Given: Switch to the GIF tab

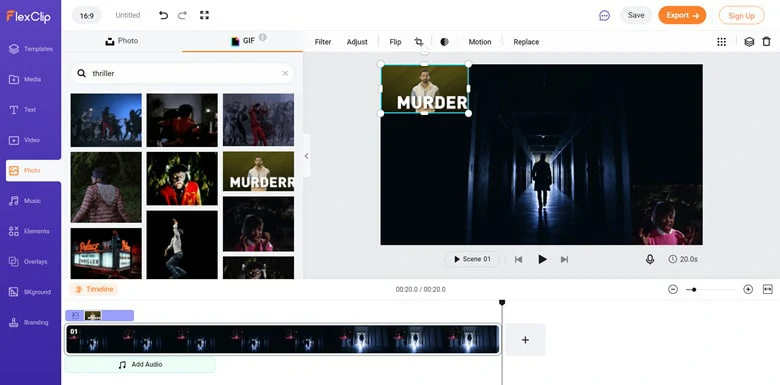Looking at the screenshot, I should point(243,41).
